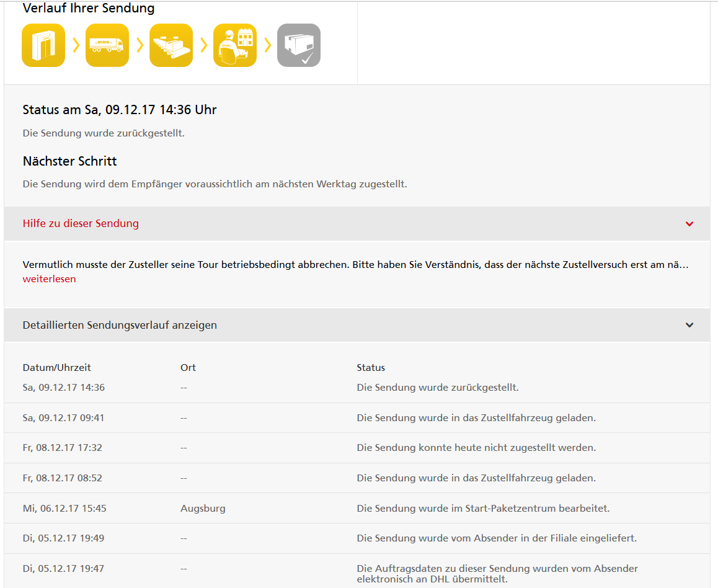Click the delivery courier step icon
Screen dimensions: 718x588
[235, 45]
